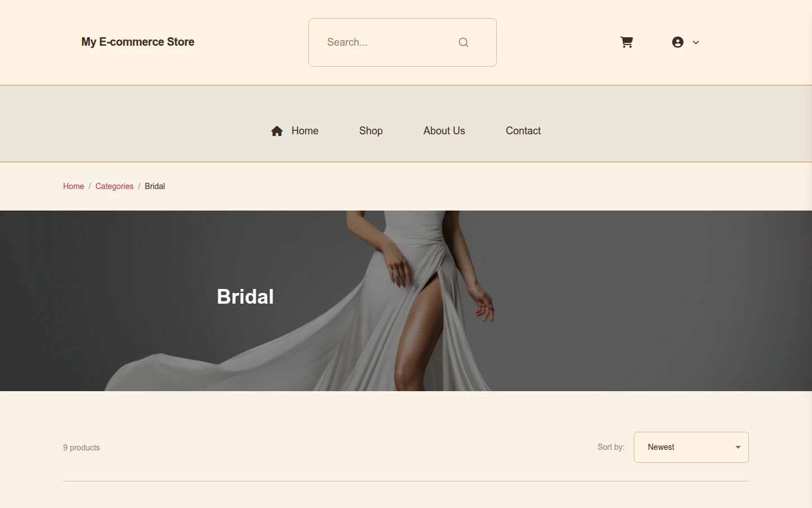Expand the account menu chevron
812x508 pixels.
pyautogui.click(x=696, y=42)
